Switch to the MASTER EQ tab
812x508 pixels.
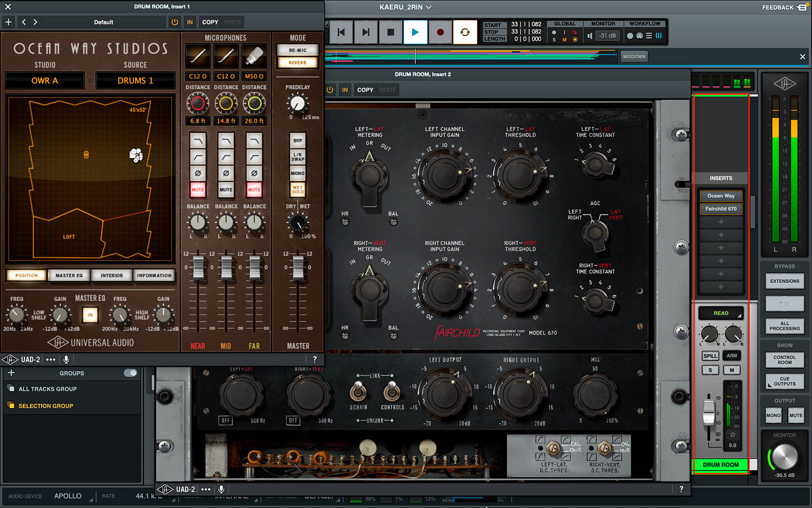[x=69, y=275]
